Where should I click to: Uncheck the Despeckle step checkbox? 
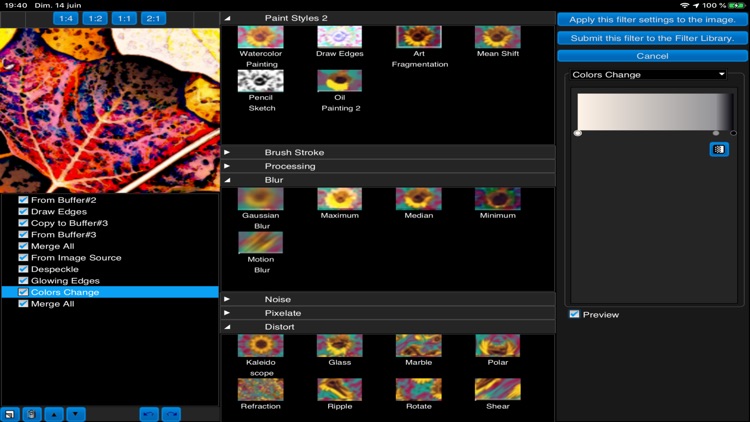click(x=23, y=269)
